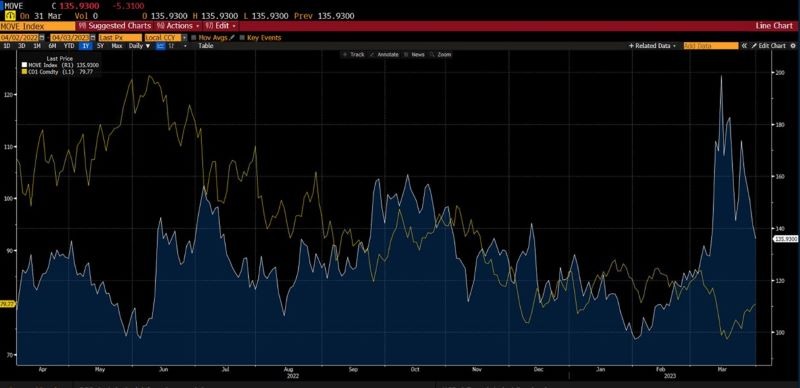Click the Annotate tool
This screenshot has width=800, height=388.
[385, 54]
